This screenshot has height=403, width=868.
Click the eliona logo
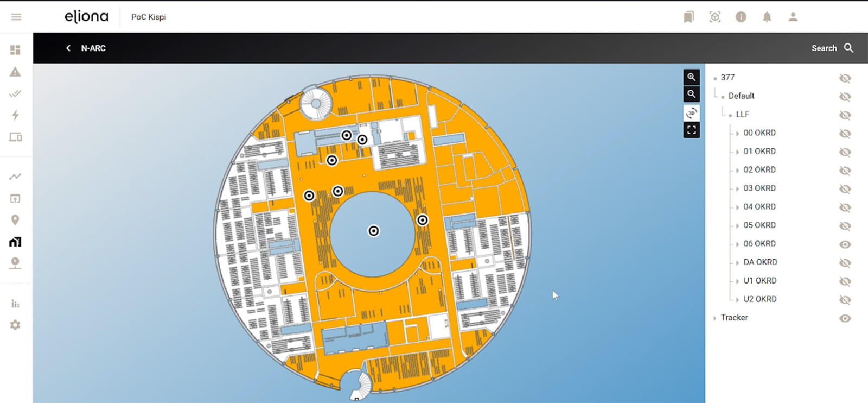pyautogui.click(x=87, y=17)
